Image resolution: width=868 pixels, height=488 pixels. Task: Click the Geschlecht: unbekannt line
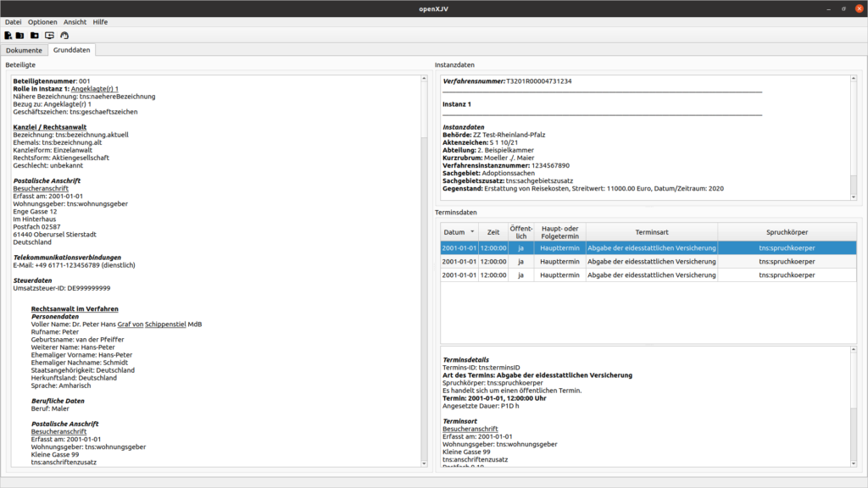point(48,166)
